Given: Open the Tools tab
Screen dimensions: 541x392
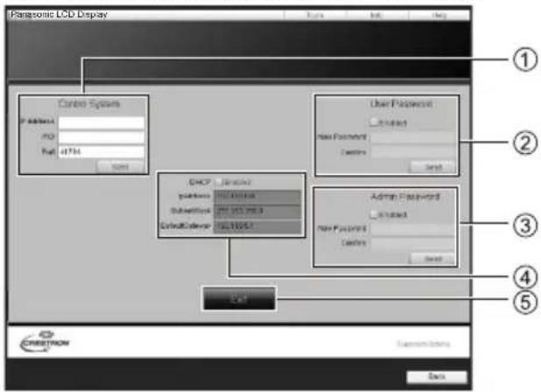Looking at the screenshot, I should pos(315,15).
